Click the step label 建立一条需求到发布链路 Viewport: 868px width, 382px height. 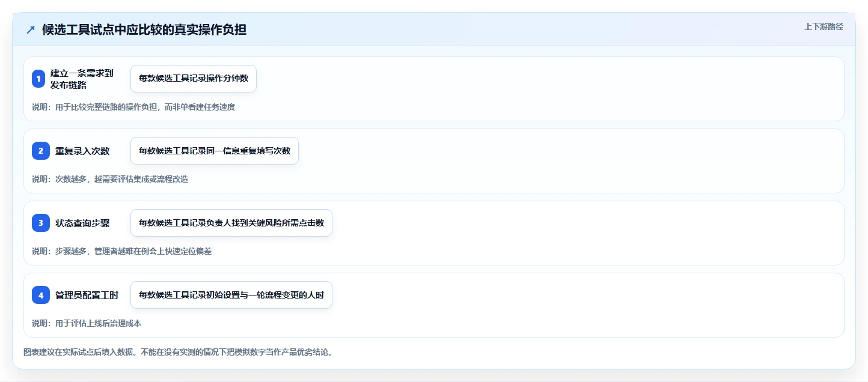(x=82, y=79)
